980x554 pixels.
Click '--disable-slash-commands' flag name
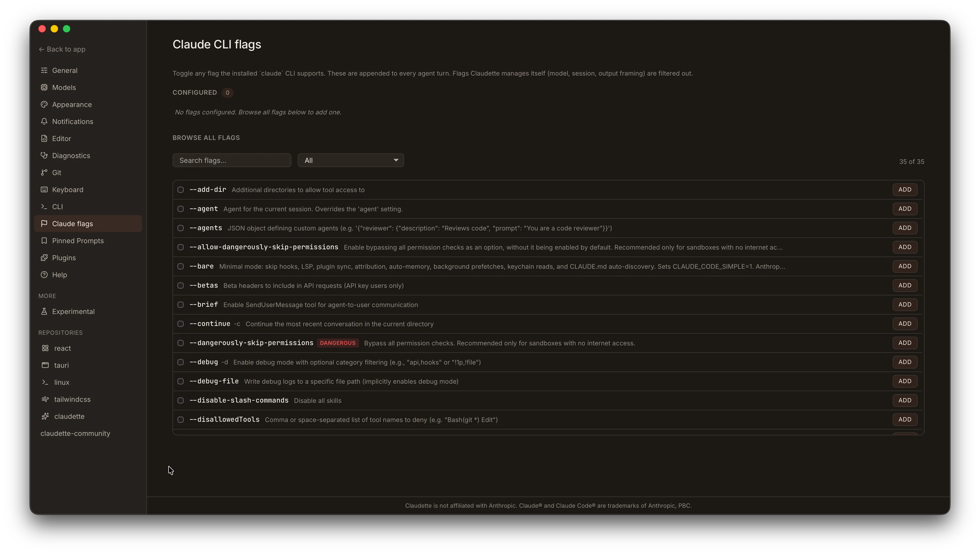(239, 400)
